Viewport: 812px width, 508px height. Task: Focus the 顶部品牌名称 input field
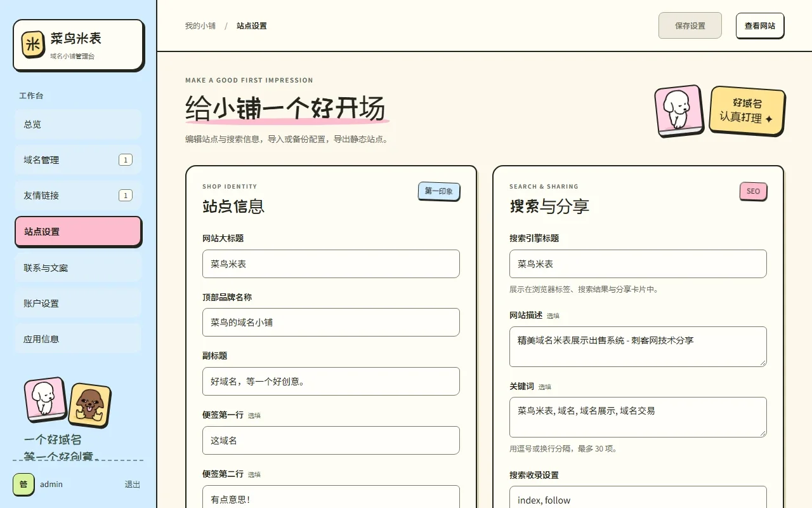[331, 322]
